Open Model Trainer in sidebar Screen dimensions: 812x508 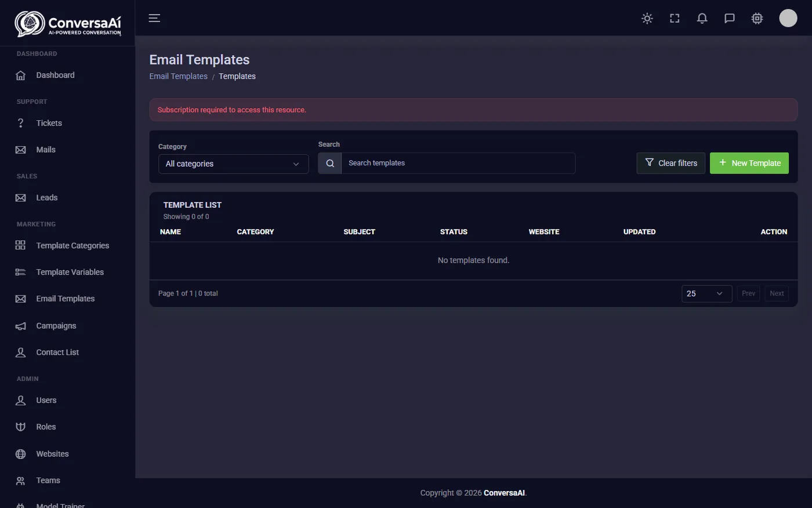point(60,505)
